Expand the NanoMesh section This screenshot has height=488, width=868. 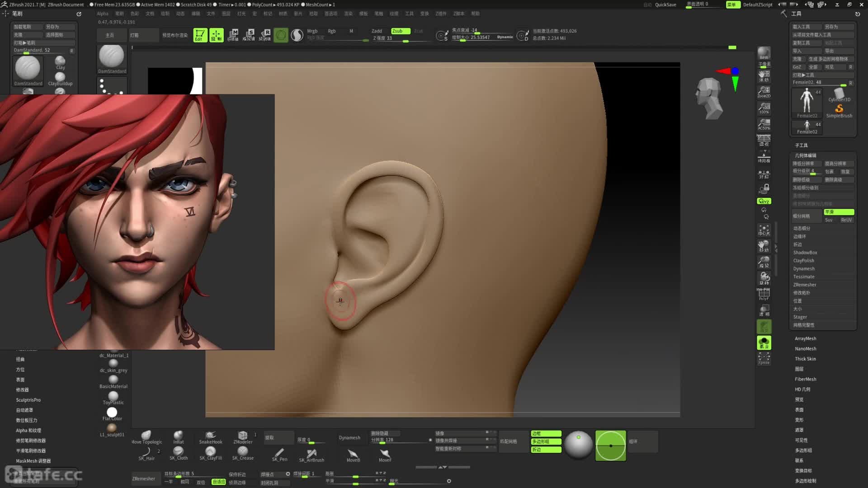click(x=806, y=349)
